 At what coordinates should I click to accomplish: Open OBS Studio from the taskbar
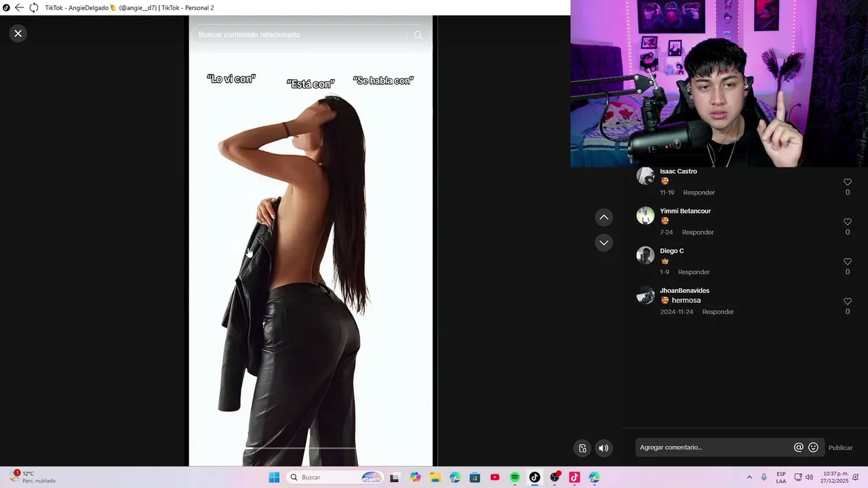(x=555, y=477)
